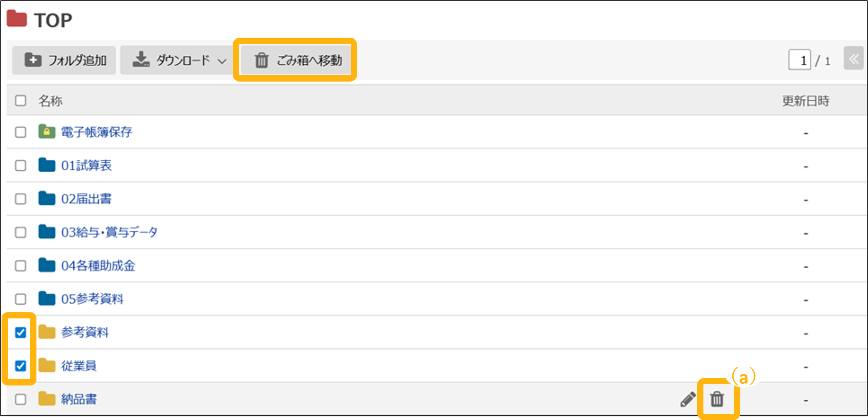Sort by the 更新日時 column header
Viewport: 868px width, 420px height.
pyautogui.click(x=805, y=101)
